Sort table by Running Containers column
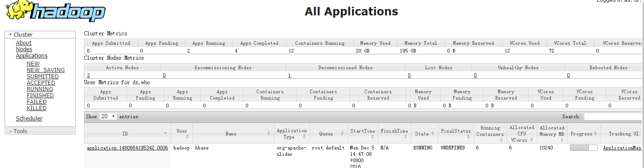This screenshot has width=644, height=168. [x=490, y=134]
